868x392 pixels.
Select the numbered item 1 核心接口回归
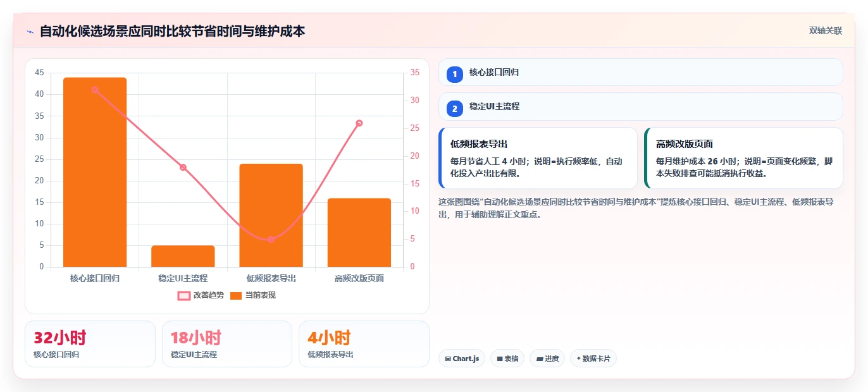641,72
